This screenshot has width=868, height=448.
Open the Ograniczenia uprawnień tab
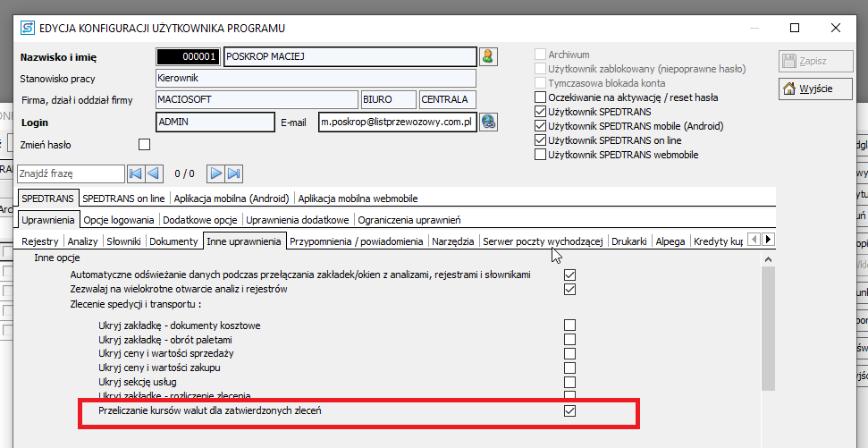409,220
